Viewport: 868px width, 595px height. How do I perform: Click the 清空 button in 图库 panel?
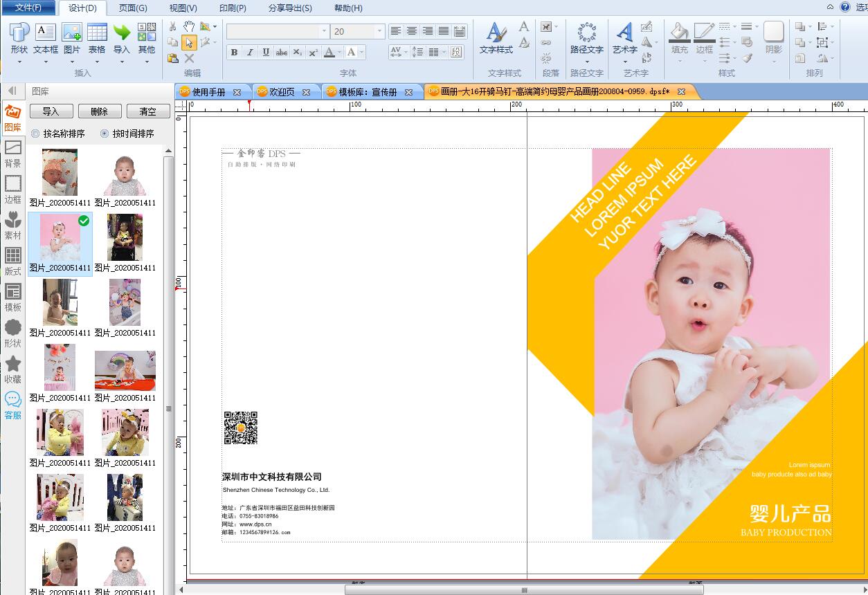click(x=148, y=111)
